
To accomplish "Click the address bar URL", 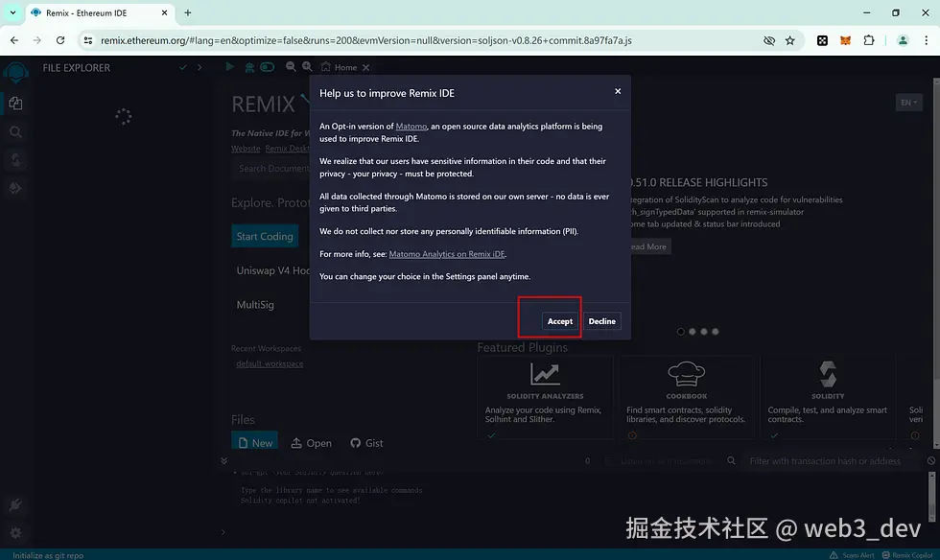I will click(x=366, y=41).
